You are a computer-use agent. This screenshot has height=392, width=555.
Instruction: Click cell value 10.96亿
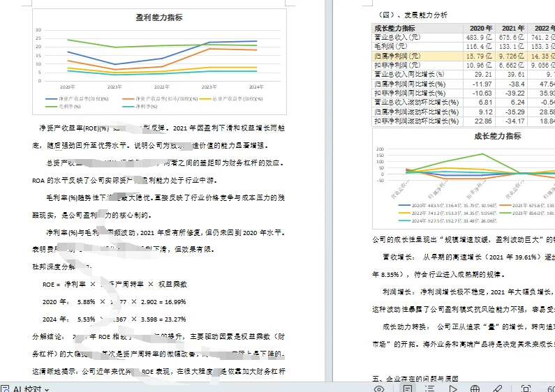click(x=479, y=66)
